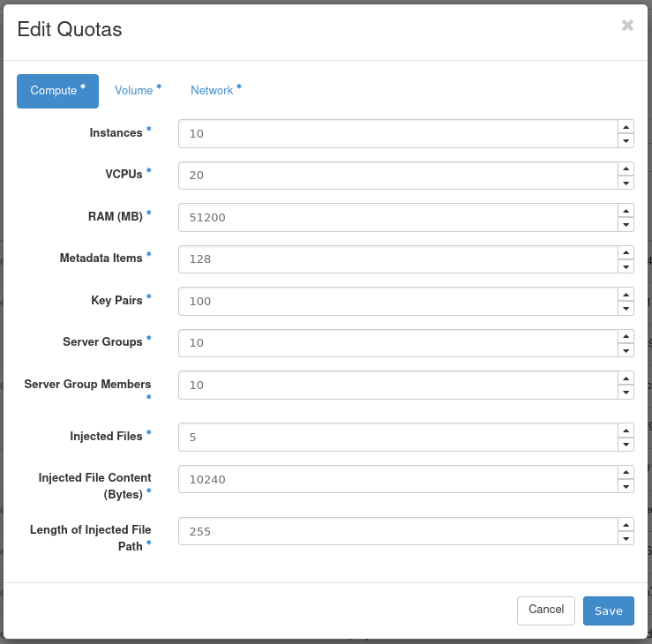652x644 pixels.
Task: Decrease Length of Injected File Path
Action: pyautogui.click(x=626, y=539)
